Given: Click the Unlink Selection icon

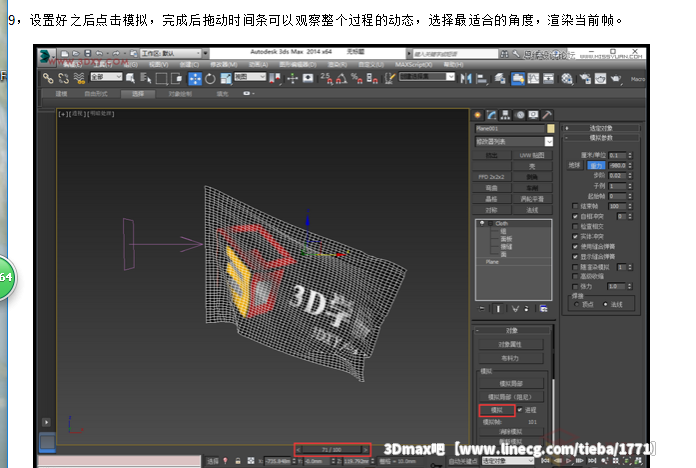Looking at the screenshot, I should 63,79.
